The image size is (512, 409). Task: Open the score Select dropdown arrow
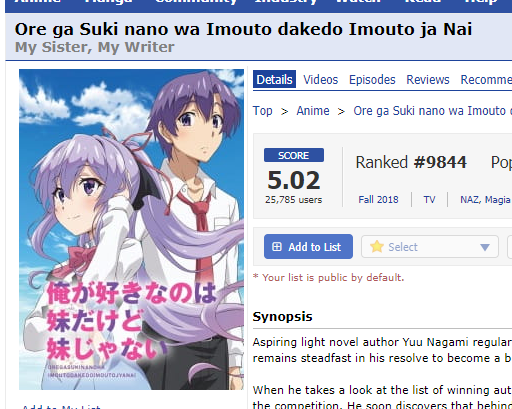coord(485,247)
